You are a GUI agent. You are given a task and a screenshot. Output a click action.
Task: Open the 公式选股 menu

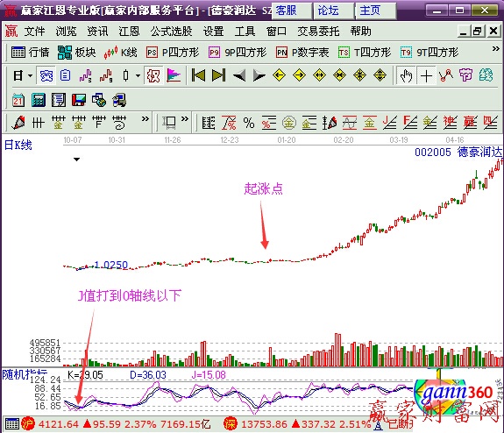(171, 32)
